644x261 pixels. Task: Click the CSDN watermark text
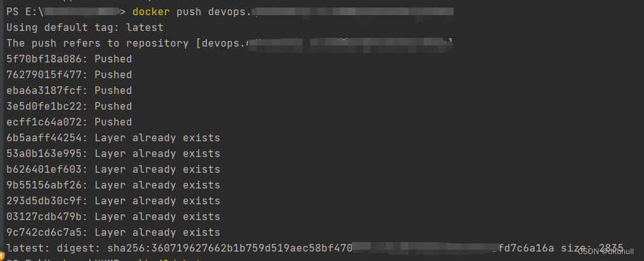606,252
